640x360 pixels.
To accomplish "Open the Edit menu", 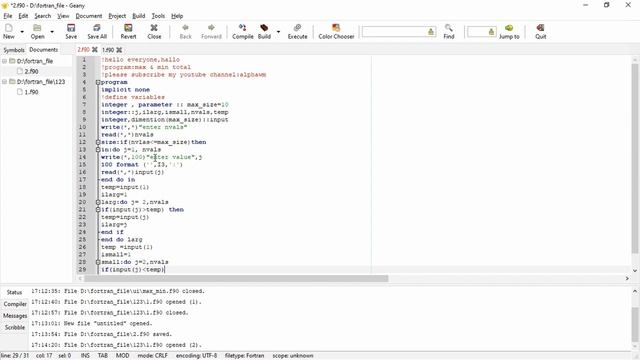I will point(23,16).
